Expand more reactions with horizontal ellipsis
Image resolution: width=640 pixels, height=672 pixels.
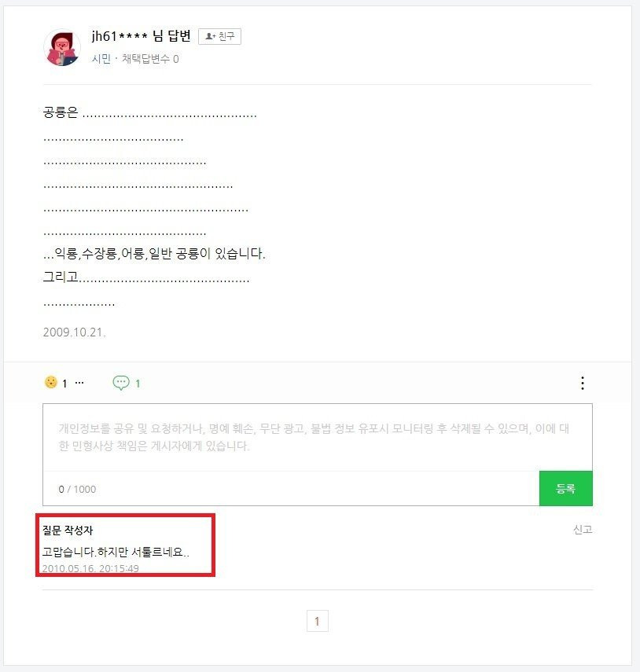point(79,383)
